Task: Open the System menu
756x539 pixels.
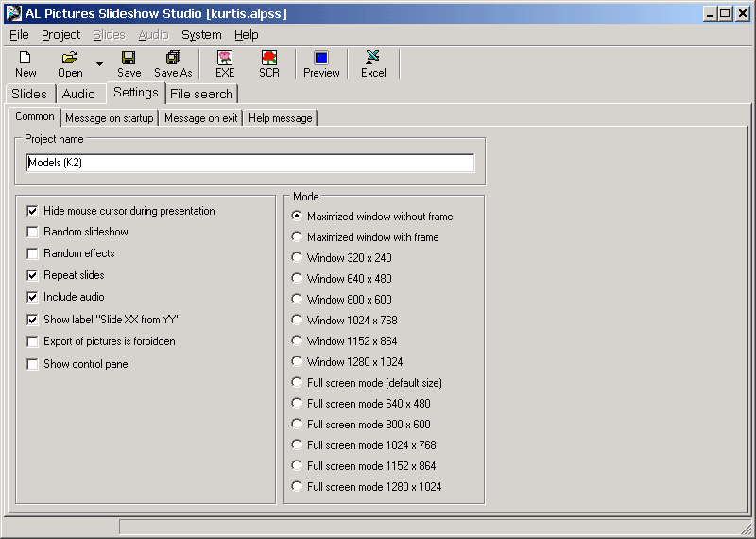Action: (201, 35)
